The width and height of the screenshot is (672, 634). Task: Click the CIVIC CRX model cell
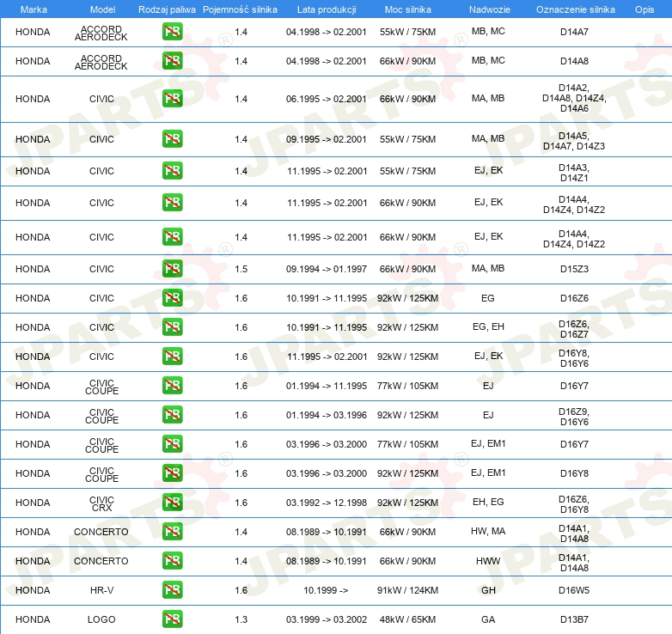click(x=101, y=503)
